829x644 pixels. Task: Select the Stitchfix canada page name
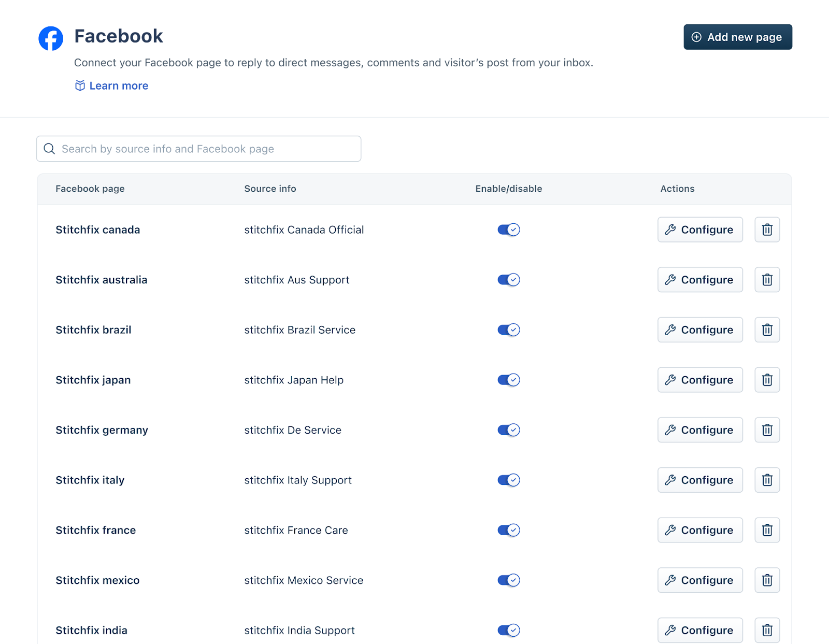(x=98, y=230)
